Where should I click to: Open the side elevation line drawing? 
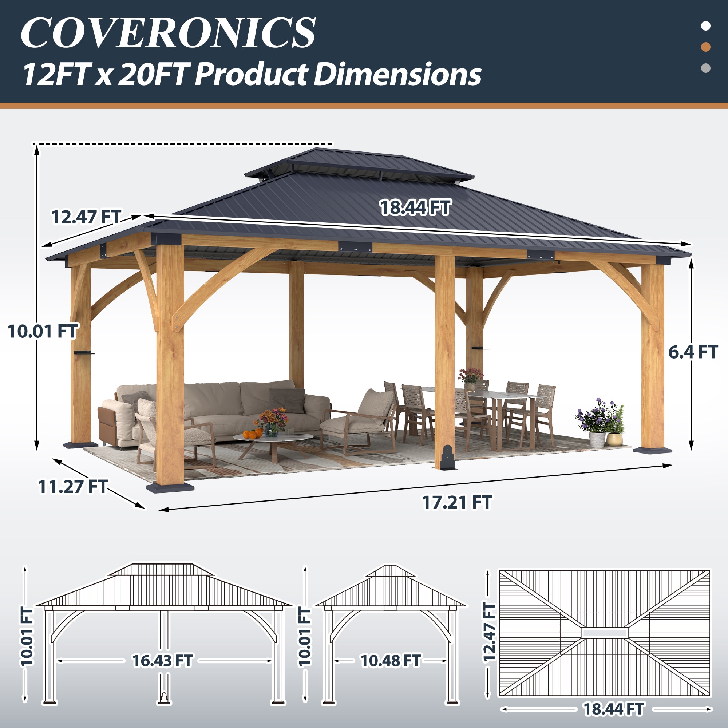pyautogui.click(x=390, y=634)
